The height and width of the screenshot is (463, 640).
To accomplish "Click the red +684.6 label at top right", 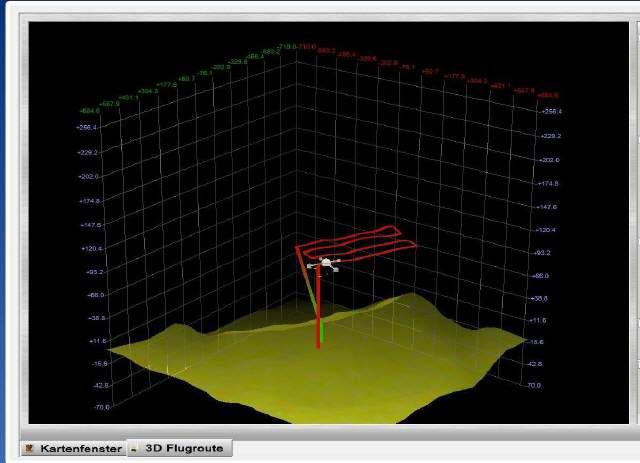I will click(x=548, y=96).
